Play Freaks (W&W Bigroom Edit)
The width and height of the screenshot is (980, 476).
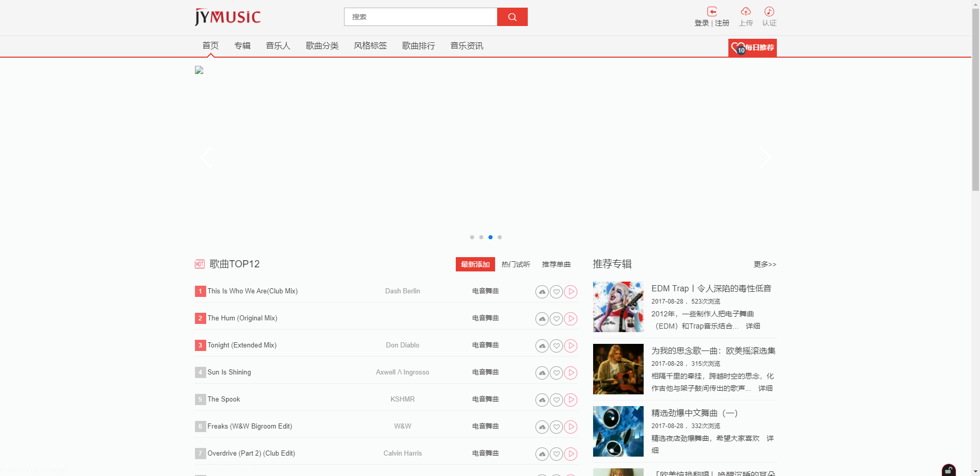(x=571, y=427)
